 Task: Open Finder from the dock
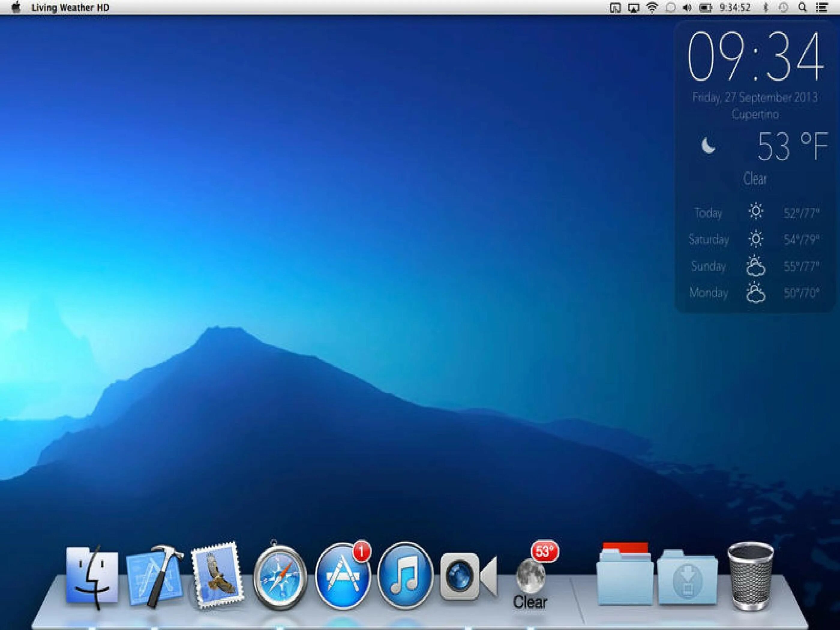[92, 577]
